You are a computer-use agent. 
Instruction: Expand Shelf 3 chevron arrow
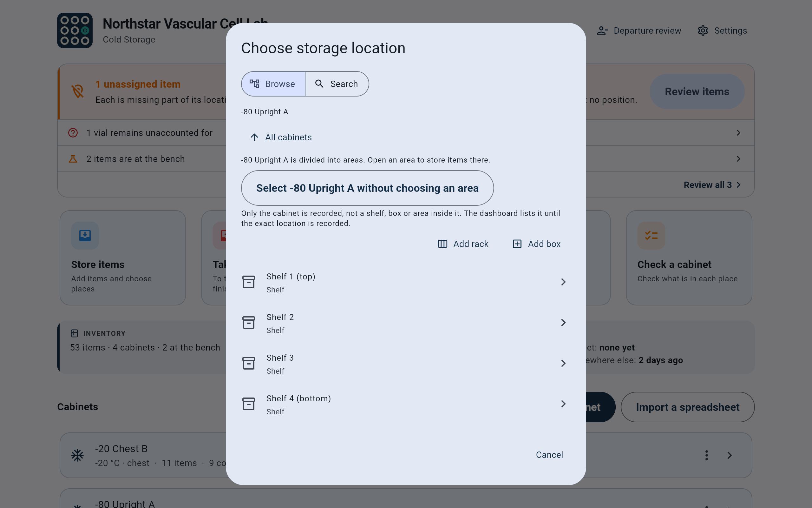(x=563, y=364)
